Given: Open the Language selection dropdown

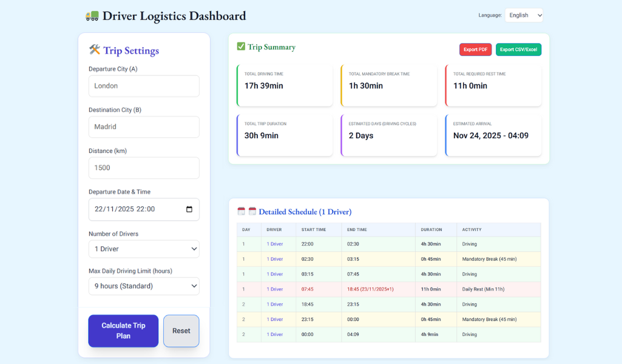Looking at the screenshot, I should pyautogui.click(x=523, y=15).
